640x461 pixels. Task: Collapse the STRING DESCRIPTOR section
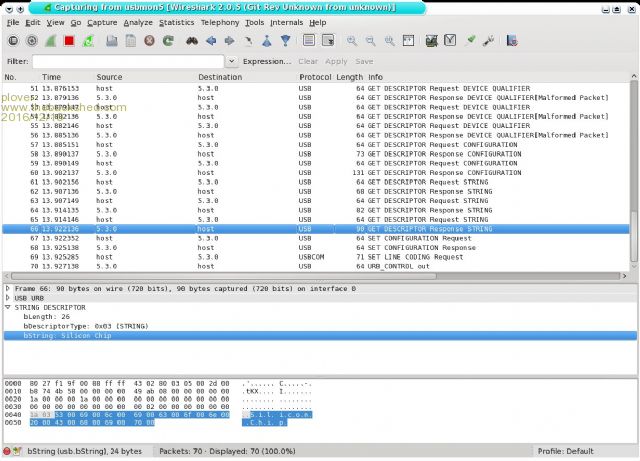[8, 307]
